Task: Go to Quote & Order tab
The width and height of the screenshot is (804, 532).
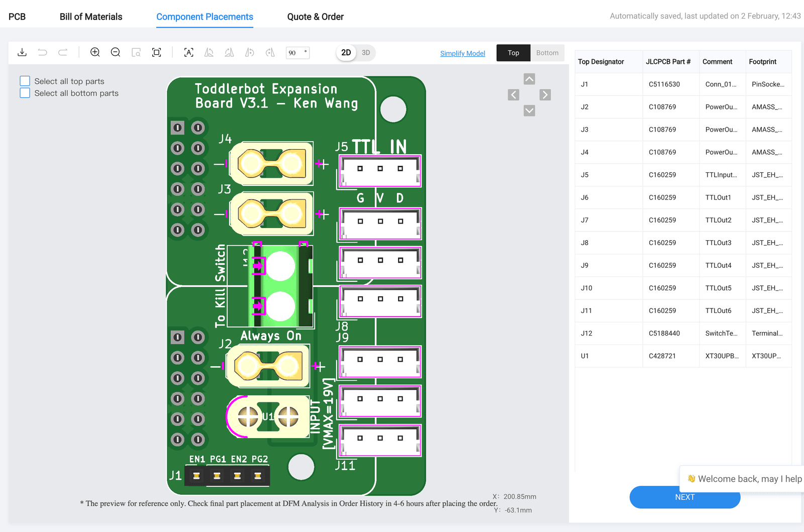Action: [316, 17]
